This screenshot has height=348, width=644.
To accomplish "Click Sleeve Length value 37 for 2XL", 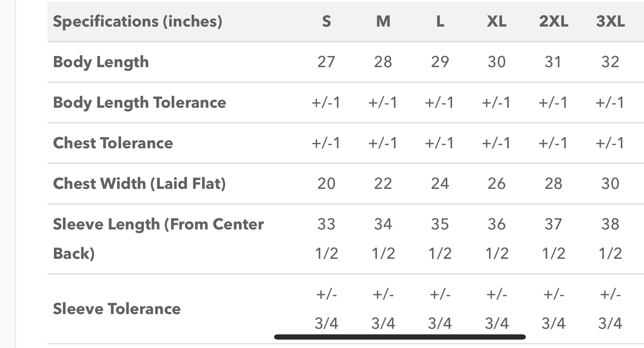I will point(553,224).
